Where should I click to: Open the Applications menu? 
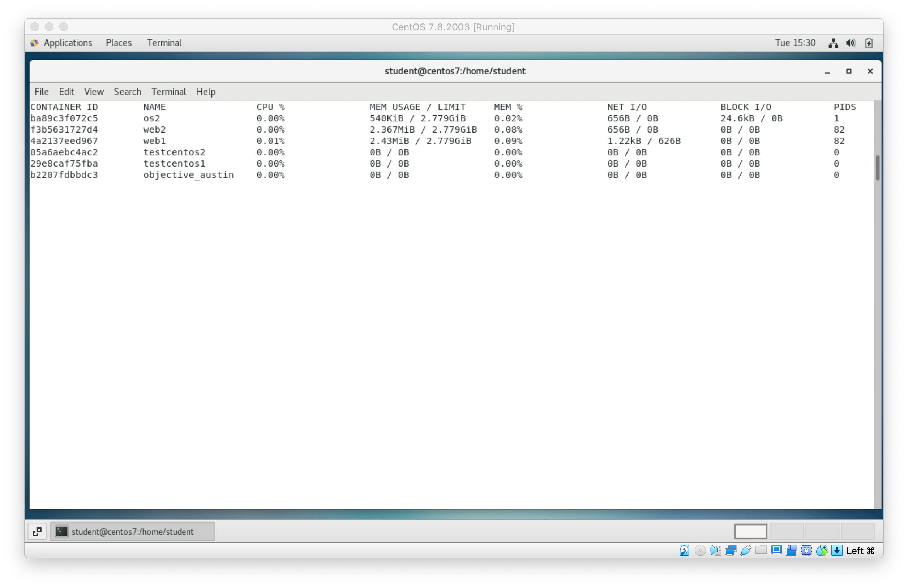click(68, 43)
